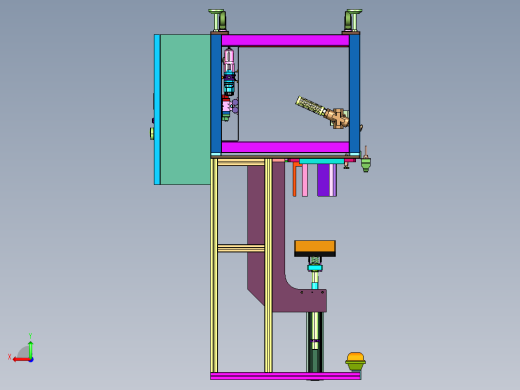
Task: Pick the top magenta beam of the upper frame
Action: point(285,40)
